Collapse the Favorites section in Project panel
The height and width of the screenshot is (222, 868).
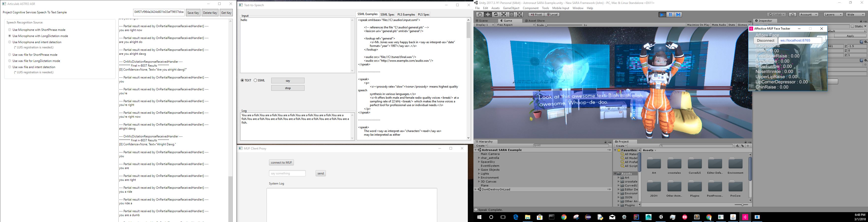(x=616, y=150)
